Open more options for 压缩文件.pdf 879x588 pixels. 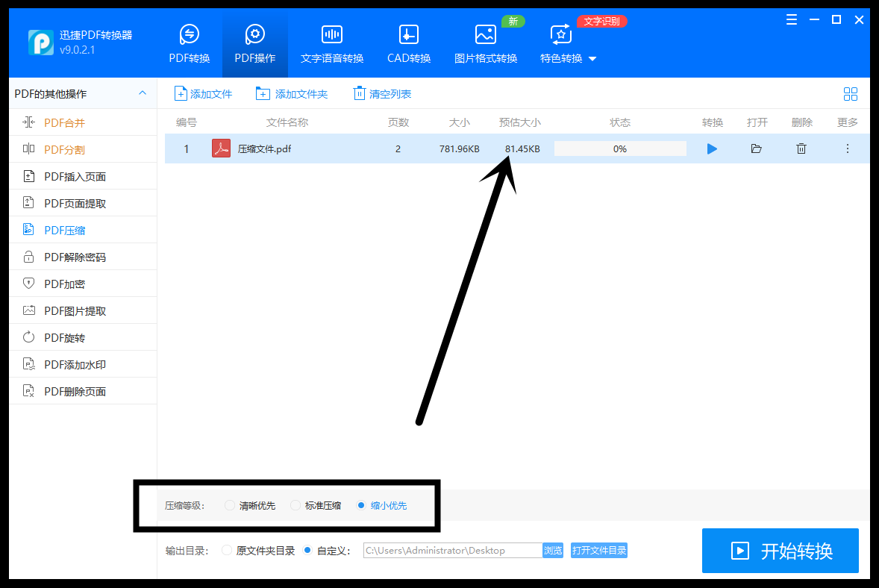[x=847, y=148]
